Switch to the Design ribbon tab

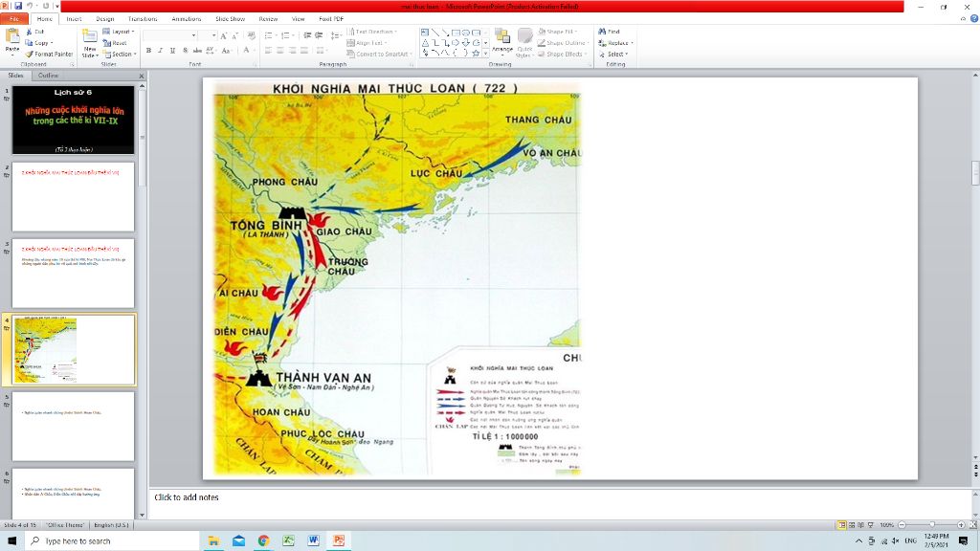tap(105, 19)
